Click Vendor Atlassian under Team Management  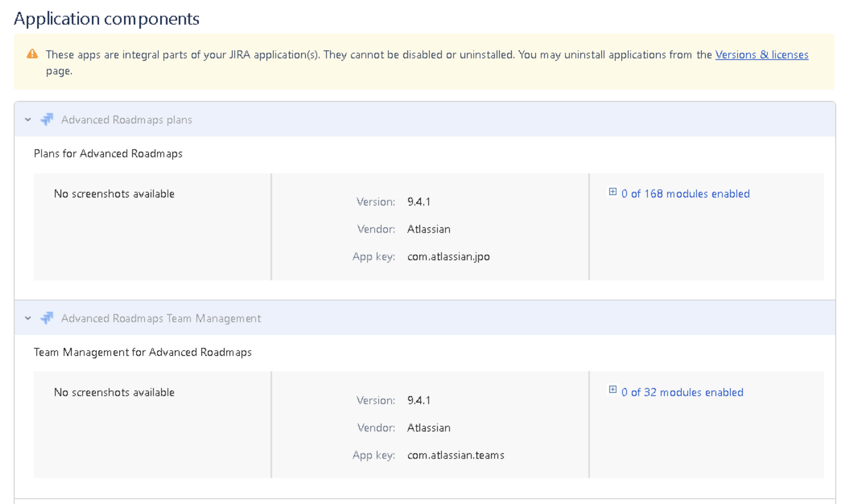pyautogui.click(x=429, y=427)
